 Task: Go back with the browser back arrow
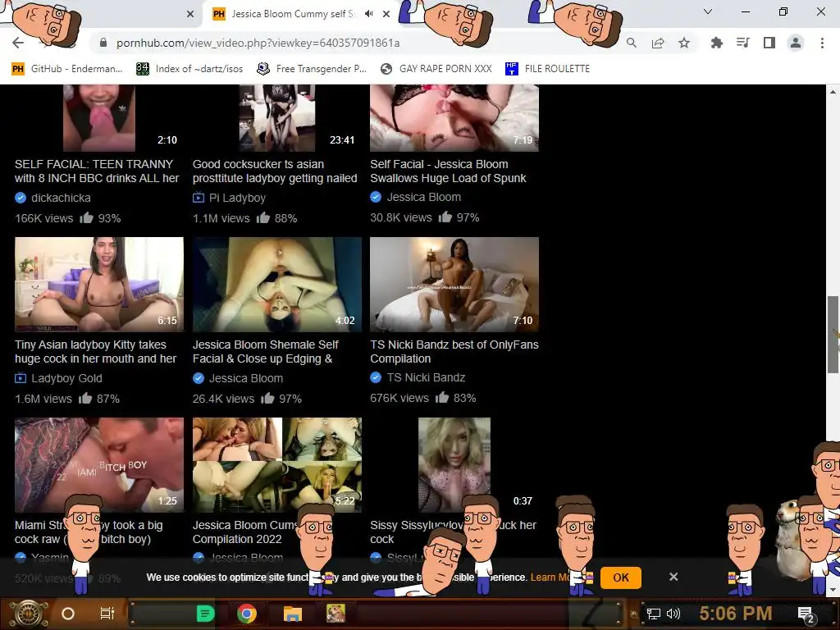pyautogui.click(x=18, y=43)
